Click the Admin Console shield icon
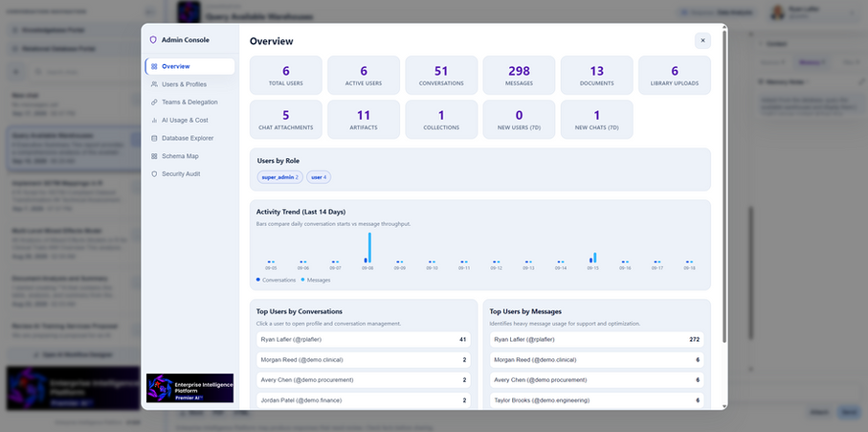This screenshot has width=868, height=432. click(153, 40)
